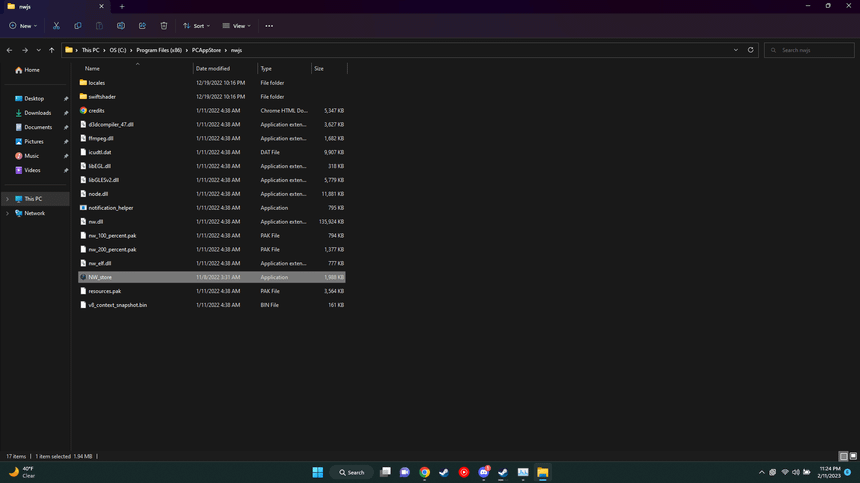Select Downloads in the navigation pane

pyautogui.click(x=38, y=113)
